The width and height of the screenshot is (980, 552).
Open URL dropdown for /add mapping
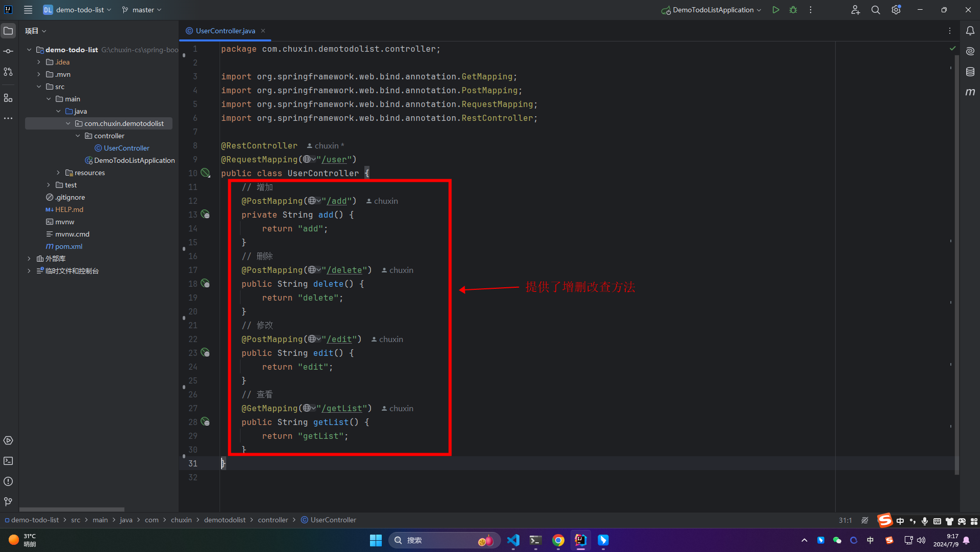click(314, 201)
